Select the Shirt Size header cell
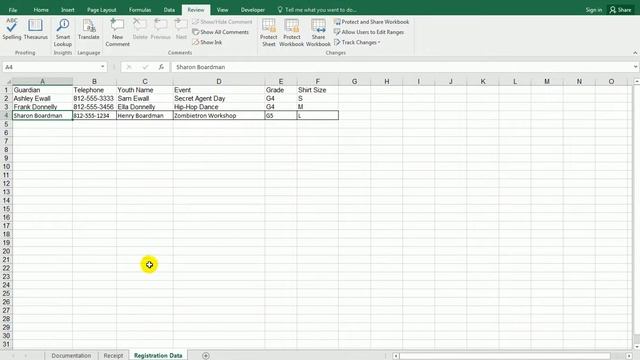The width and height of the screenshot is (640, 360). tap(318, 90)
